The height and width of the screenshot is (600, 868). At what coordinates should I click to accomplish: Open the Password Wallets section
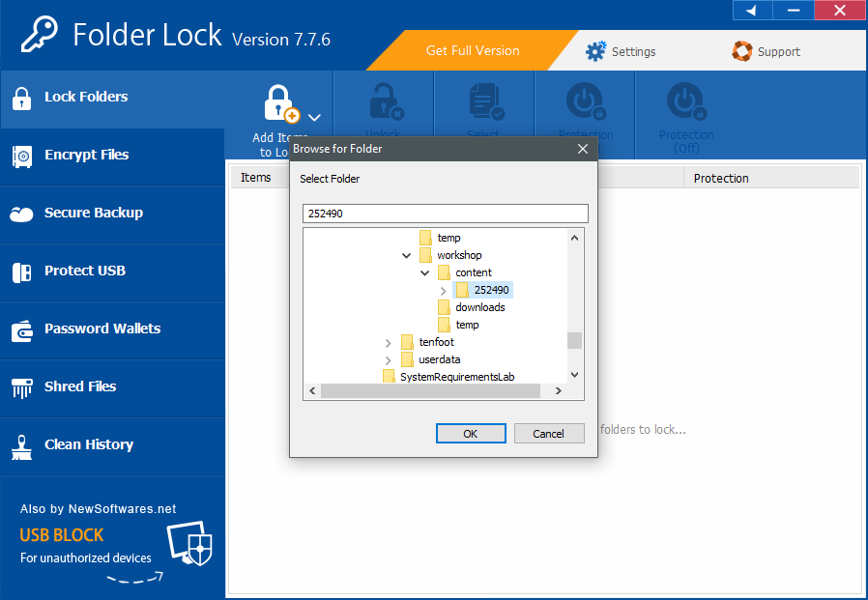point(112,329)
